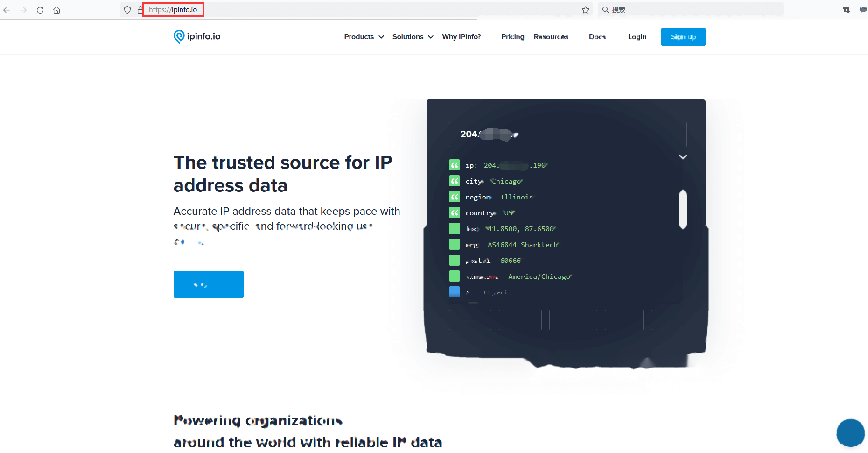Expand the Solutions dropdown menu
The image size is (868, 453).
pyautogui.click(x=413, y=37)
